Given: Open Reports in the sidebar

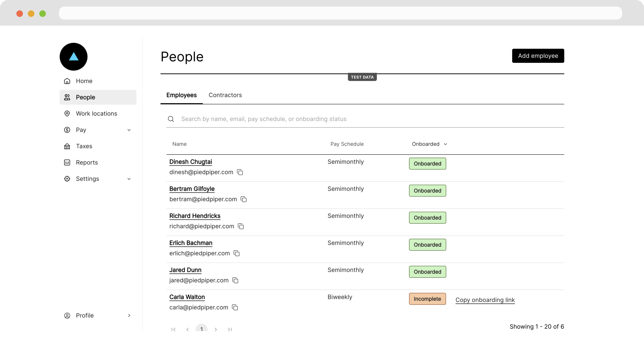Looking at the screenshot, I should coord(98,162).
